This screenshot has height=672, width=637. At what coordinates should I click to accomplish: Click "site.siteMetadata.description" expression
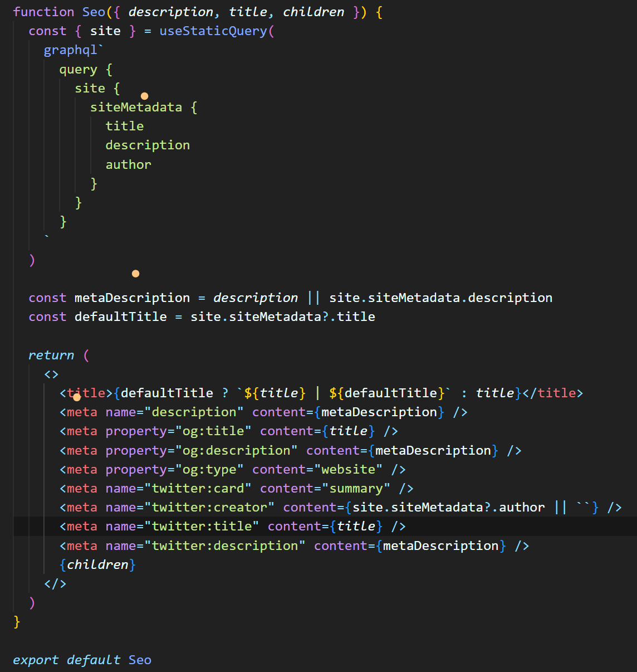(441, 298)
